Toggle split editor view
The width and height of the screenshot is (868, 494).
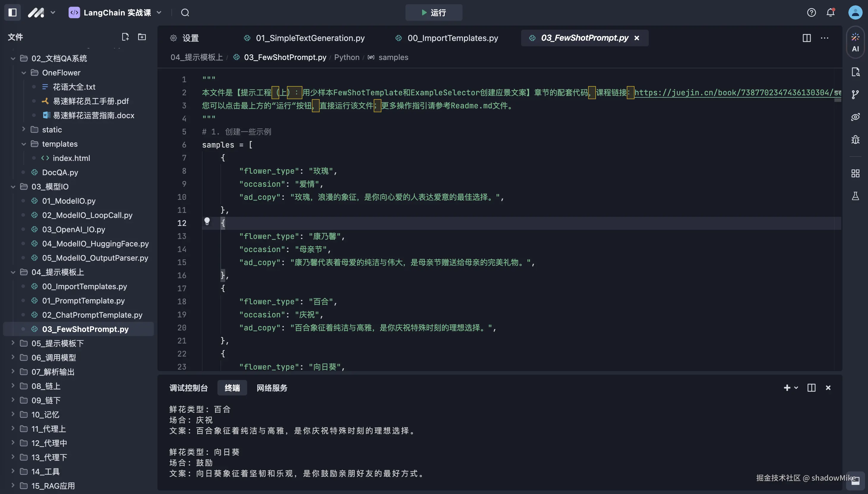[807, 38]
